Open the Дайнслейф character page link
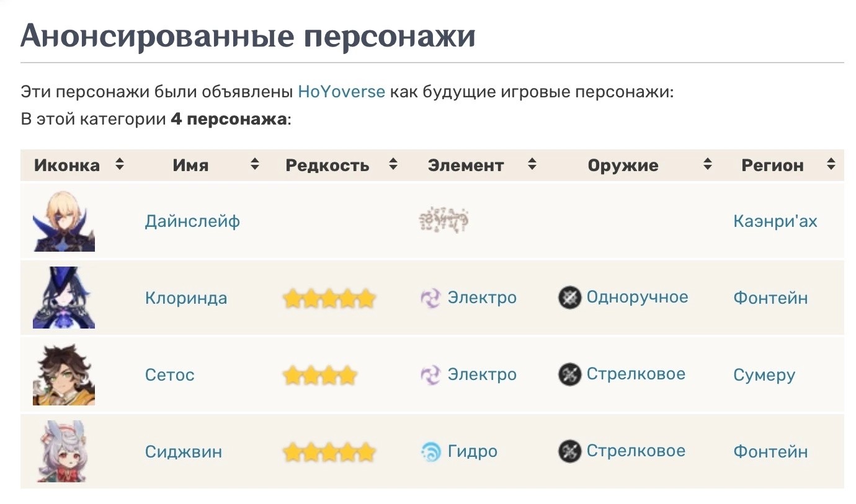 coord(192,221)
